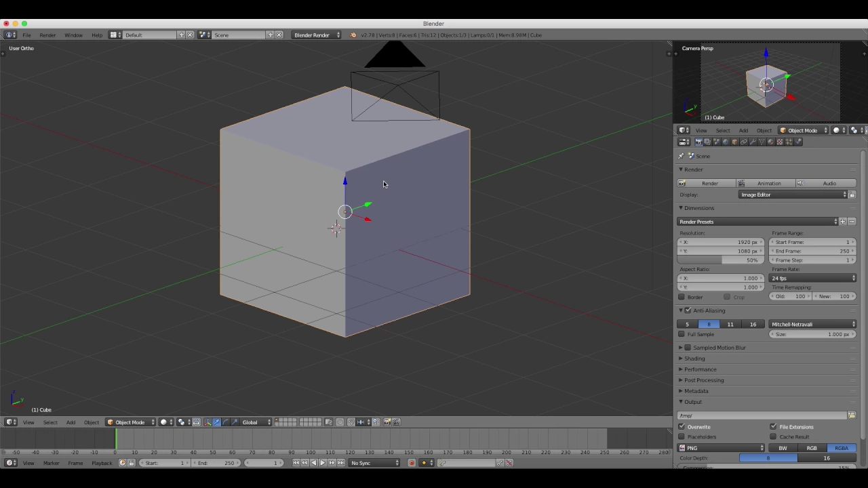
Task: Open the mesh Data properties tab
Action: tap(762, 142)
